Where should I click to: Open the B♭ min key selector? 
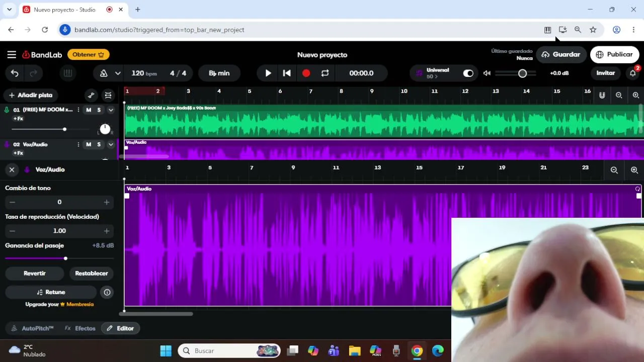219,73
